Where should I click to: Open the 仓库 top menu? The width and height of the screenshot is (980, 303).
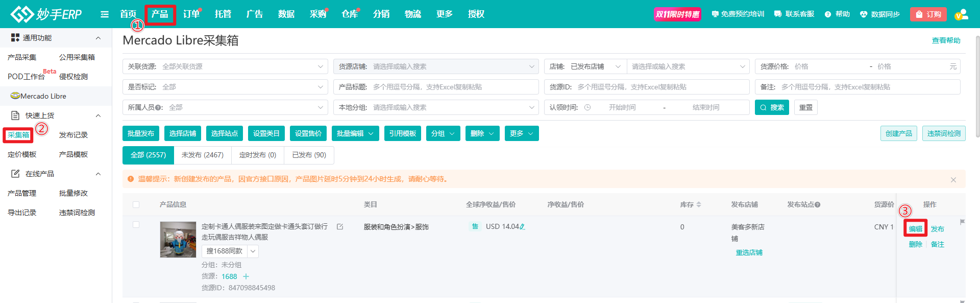(x=350, y=14)
